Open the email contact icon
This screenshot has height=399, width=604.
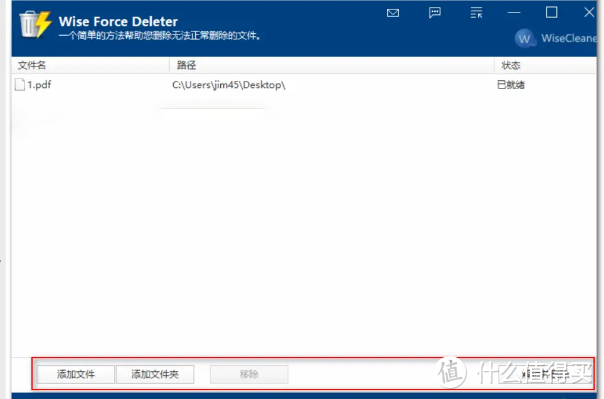click(393, 13)
